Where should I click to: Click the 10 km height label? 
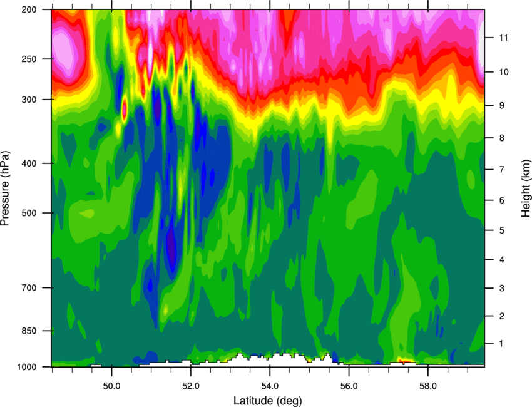click(503, 72)
